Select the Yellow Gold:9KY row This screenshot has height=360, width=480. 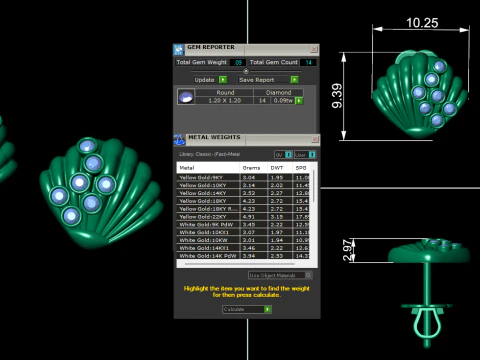pos(243,177)
